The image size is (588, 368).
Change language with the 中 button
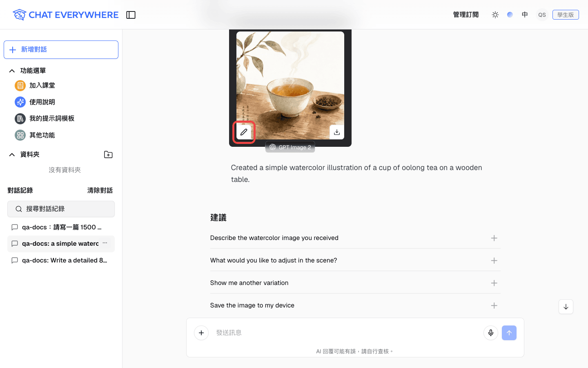pyautogui.click(x=525, y=15)
